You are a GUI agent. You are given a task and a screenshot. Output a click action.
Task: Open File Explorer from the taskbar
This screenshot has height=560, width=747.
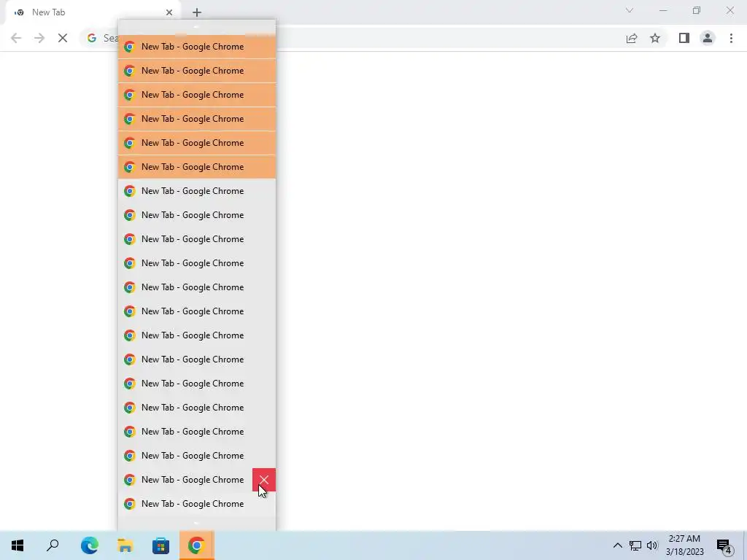coord(125,545)
